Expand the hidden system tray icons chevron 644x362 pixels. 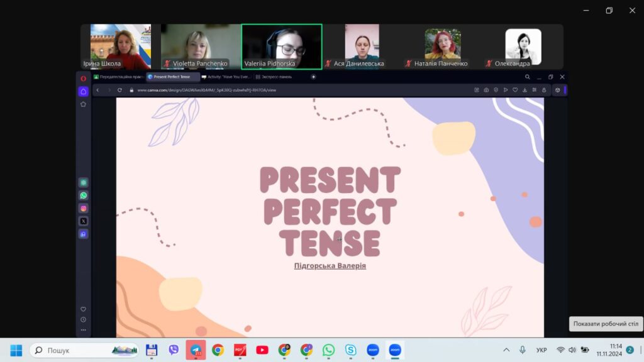click(x=506, y=350)
